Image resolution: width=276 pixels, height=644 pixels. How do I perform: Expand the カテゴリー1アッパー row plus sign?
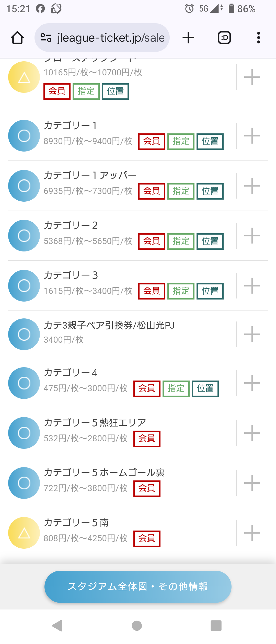pos(252,186)
